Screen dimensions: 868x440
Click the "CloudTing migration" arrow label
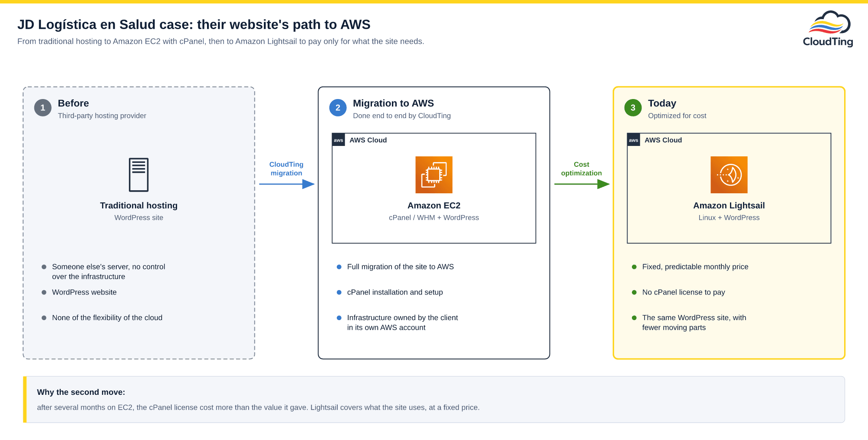click(286, 169)
